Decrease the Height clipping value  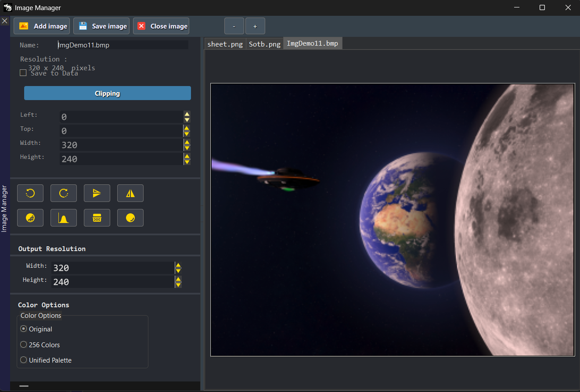tap(187, 162)
